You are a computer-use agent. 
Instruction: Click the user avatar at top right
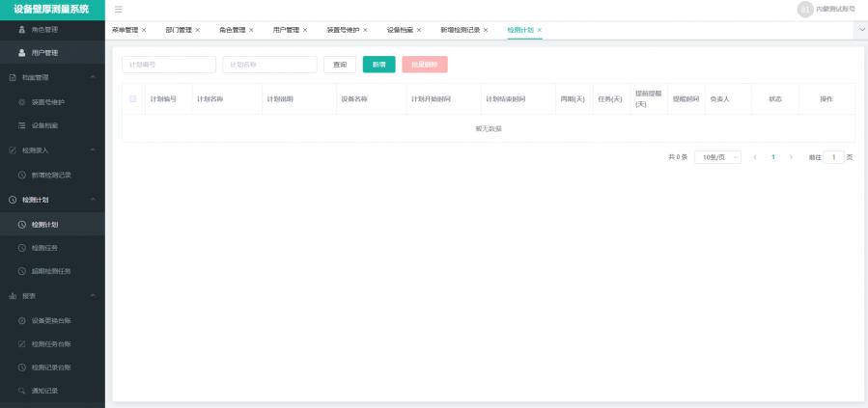coord(804,9)
